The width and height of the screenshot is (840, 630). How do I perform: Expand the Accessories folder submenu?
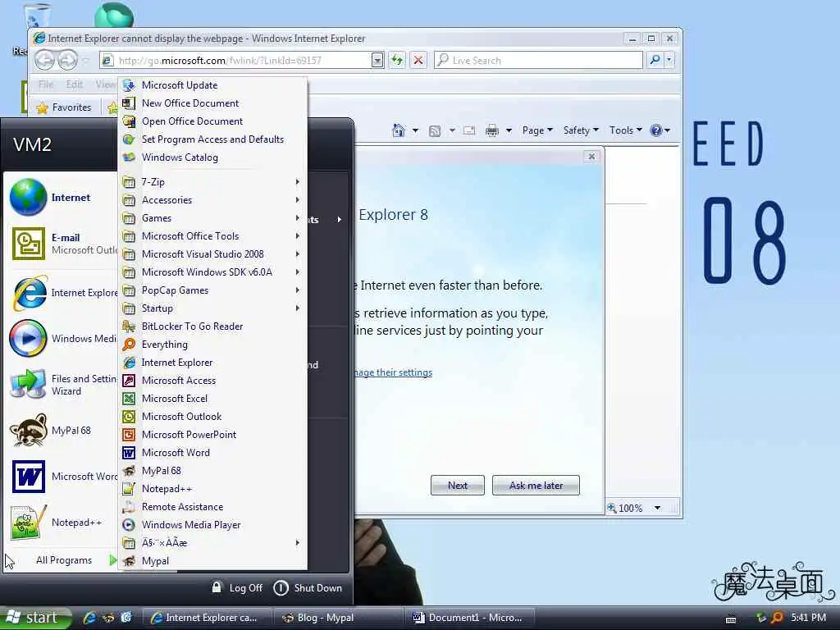[x=212, y=200]
